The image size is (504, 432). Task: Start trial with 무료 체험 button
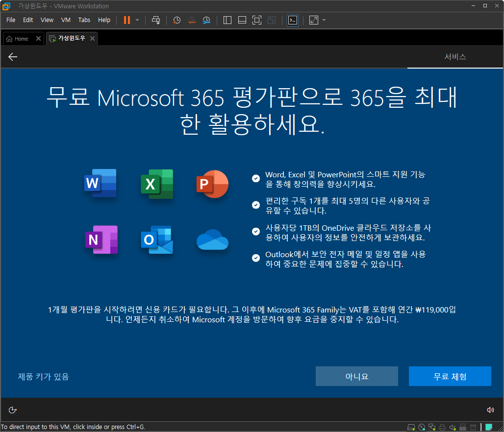pyautogui.click(x=450, y=376)
